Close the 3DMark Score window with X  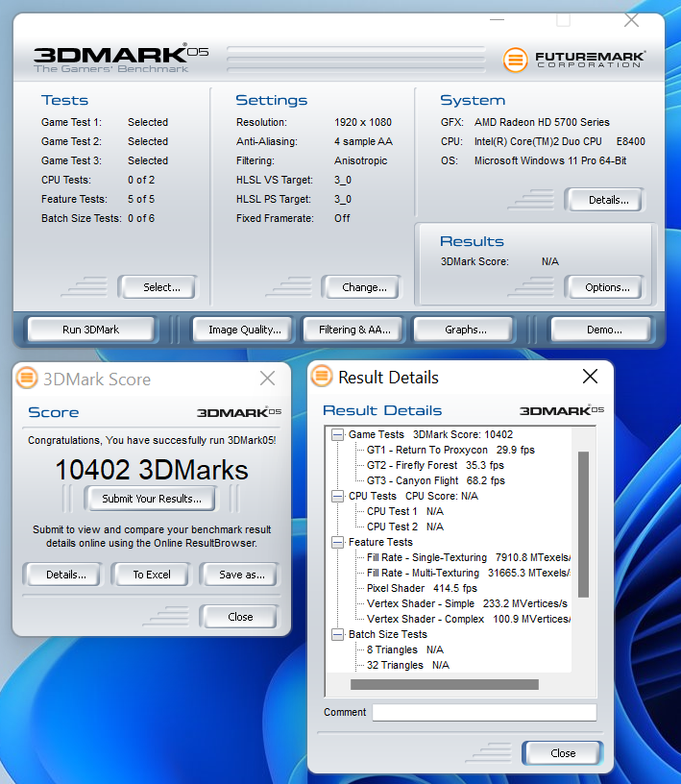click(267, 378)
